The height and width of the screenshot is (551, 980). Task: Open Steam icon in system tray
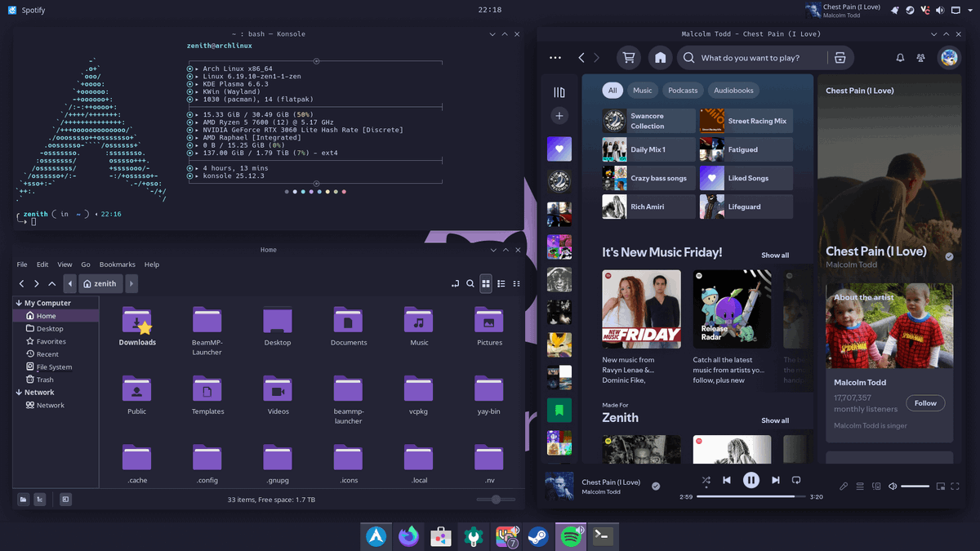coord(910,10)
